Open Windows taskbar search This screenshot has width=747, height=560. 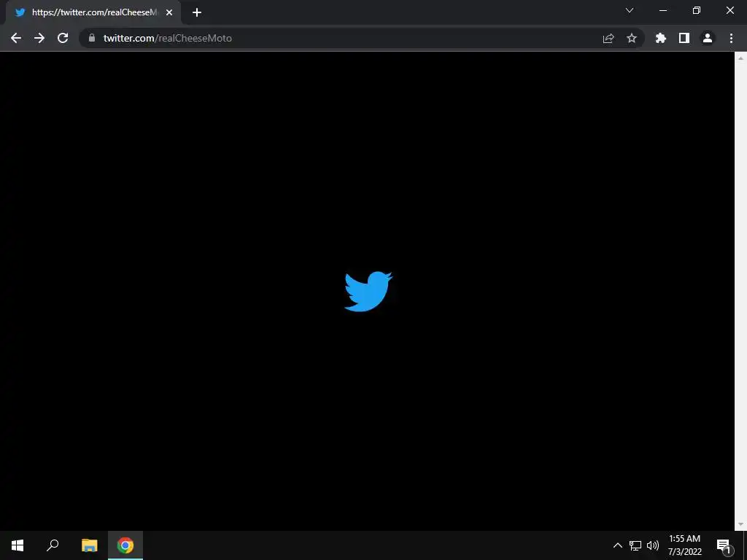click(x=53, y=545)
